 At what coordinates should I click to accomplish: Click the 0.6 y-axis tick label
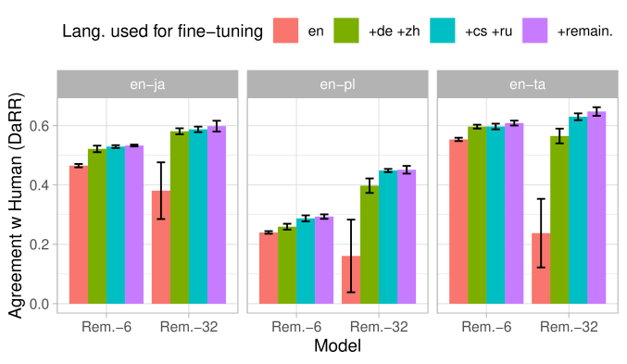click(x=41, y=126)
